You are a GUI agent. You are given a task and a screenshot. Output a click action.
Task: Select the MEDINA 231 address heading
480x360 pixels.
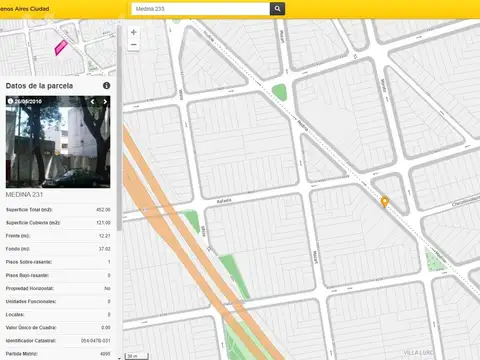[24, 194]
